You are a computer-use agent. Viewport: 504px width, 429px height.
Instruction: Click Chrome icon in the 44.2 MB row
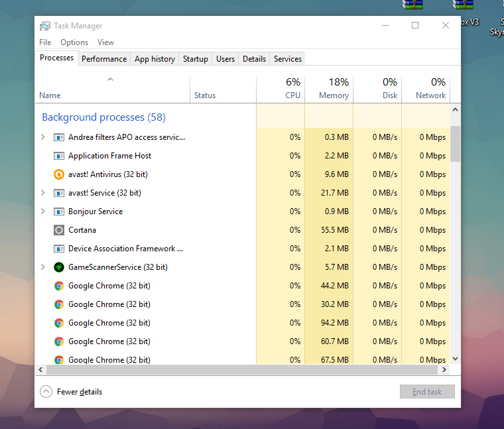[x=59, y=286]
